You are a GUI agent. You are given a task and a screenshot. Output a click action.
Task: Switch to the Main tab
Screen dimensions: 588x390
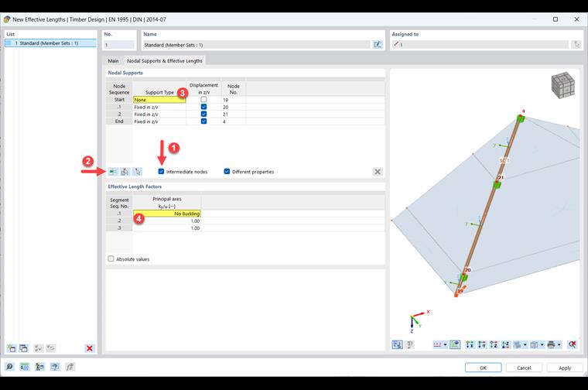[113, 61]
